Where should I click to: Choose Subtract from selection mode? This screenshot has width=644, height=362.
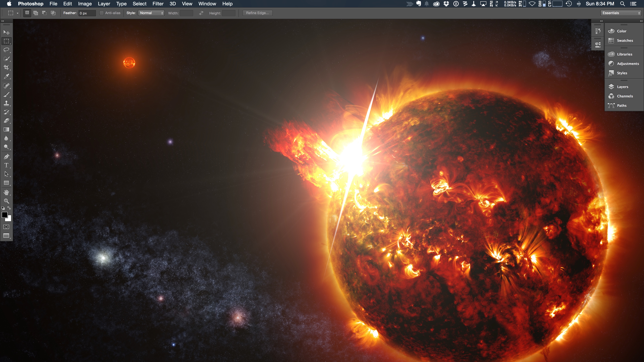click(x=44, y=13)
